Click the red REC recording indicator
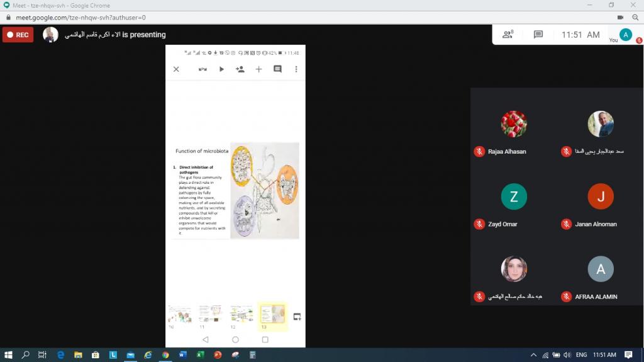 click(18, 35)
